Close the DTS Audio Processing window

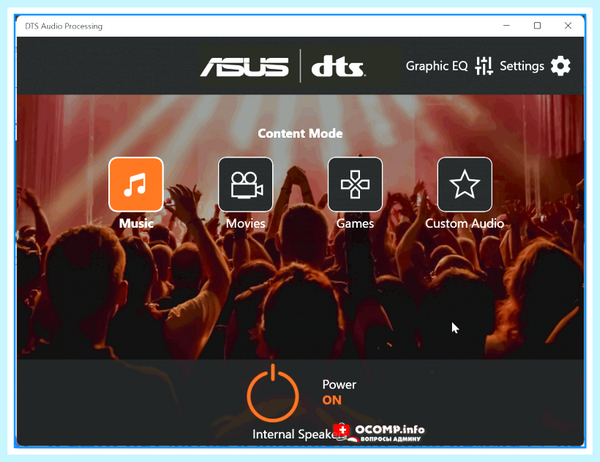(568, 26)
